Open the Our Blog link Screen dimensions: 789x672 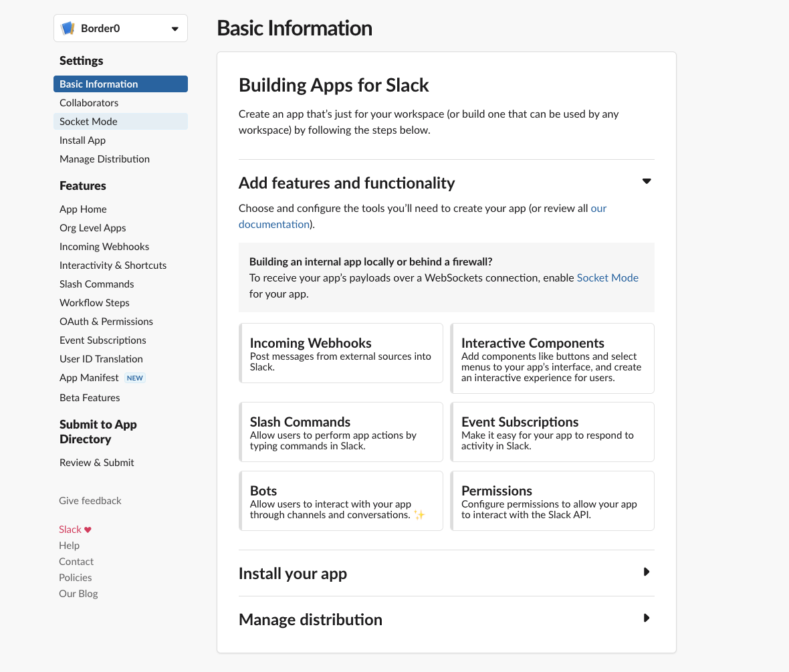[78, 594]
